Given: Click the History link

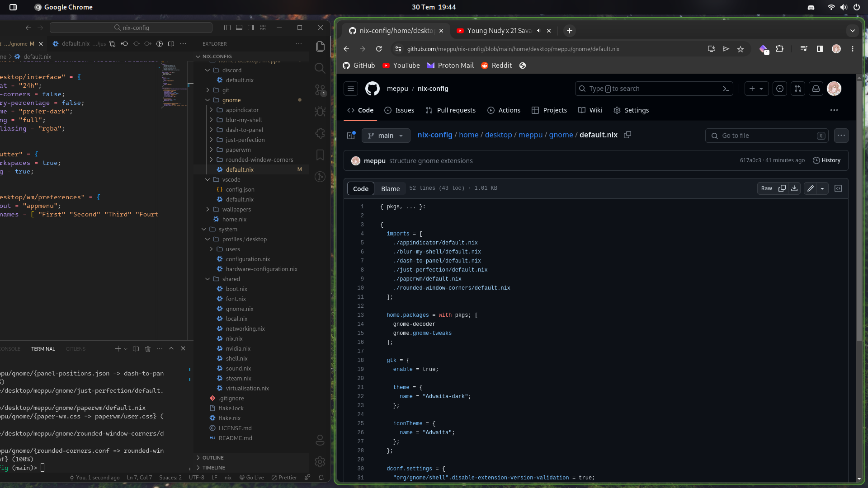Looking at the screenshot, I should (826, 160).
